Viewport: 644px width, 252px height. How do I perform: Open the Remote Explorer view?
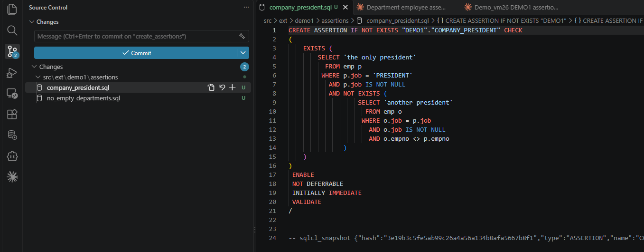tap(12, 94)
